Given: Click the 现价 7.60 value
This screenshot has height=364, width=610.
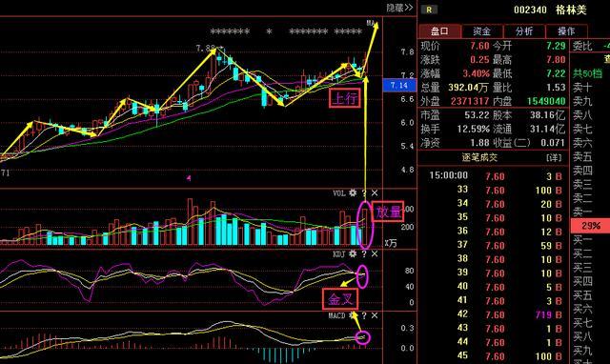Looking at the screenshot, I should click(479, 46).
